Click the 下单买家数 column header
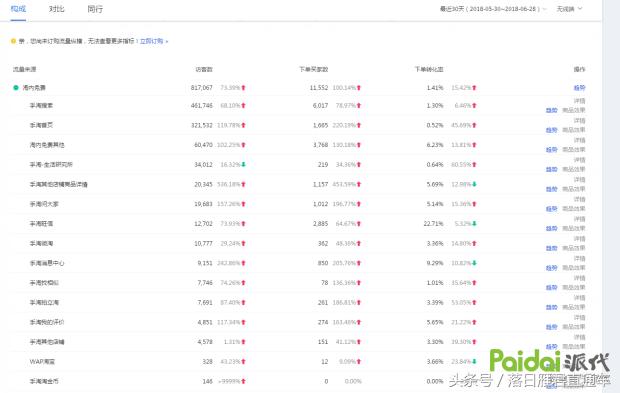 coord(314,69)
